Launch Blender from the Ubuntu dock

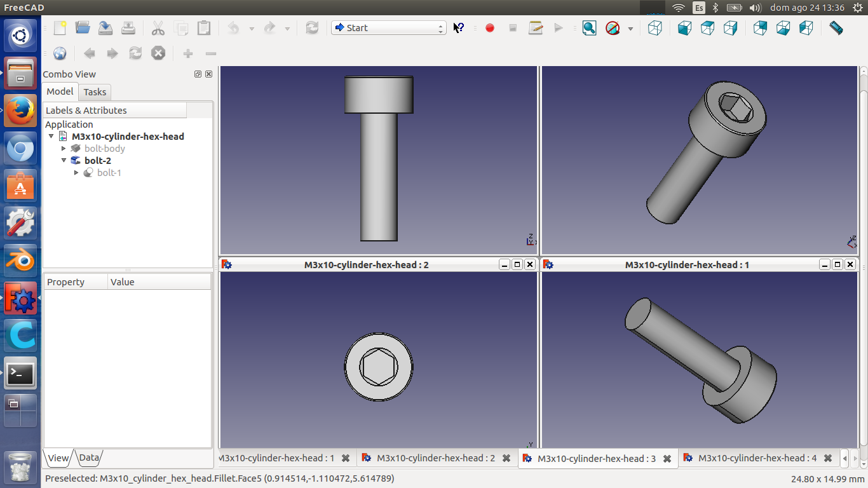(x=20, y=261)
